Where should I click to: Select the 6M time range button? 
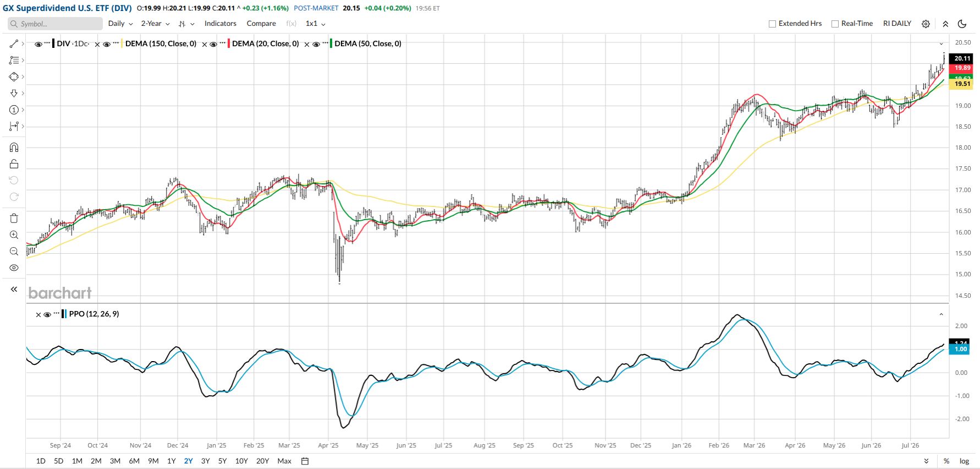pyautogui.click(x=134, y=461)
